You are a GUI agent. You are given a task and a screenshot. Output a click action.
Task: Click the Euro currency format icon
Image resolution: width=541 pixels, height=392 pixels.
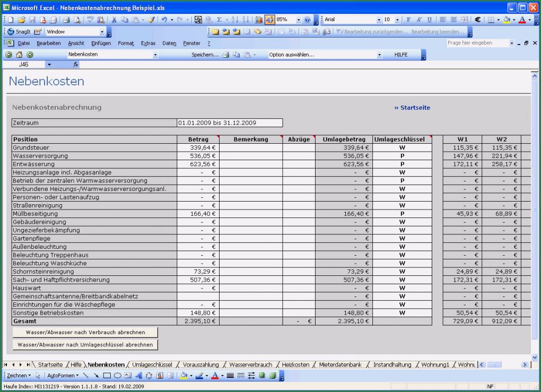point(477,20)
